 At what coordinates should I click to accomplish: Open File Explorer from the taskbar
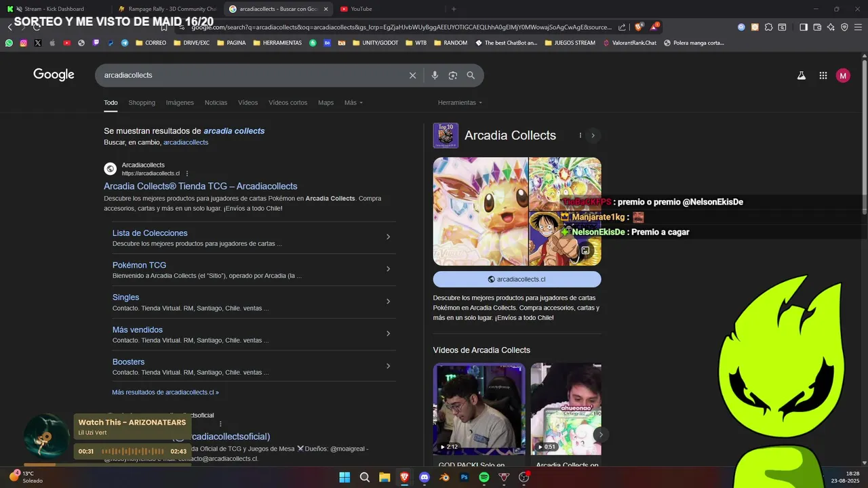[384, 477]
